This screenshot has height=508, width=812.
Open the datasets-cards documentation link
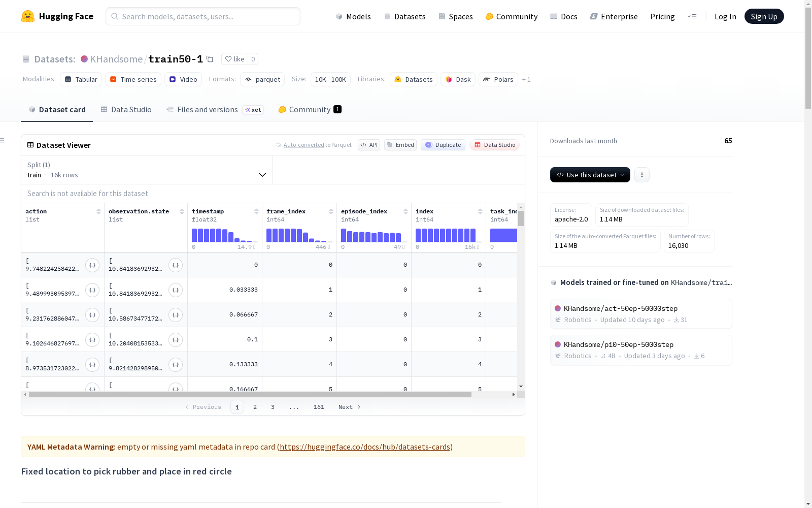coord(365,447)
